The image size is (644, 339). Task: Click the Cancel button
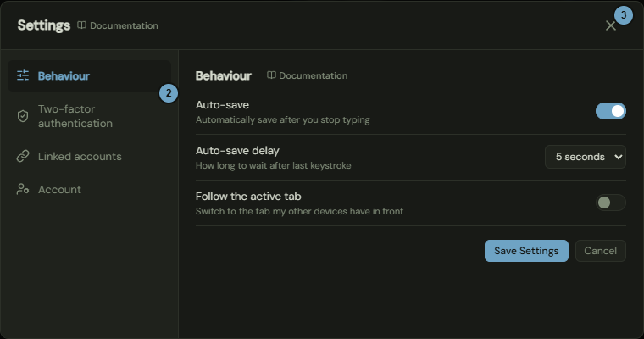(601, 251)
